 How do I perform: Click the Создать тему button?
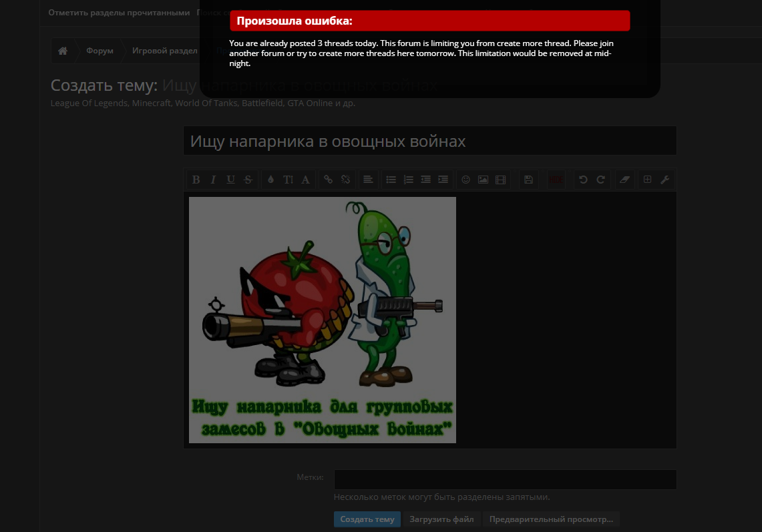(367, 519)
